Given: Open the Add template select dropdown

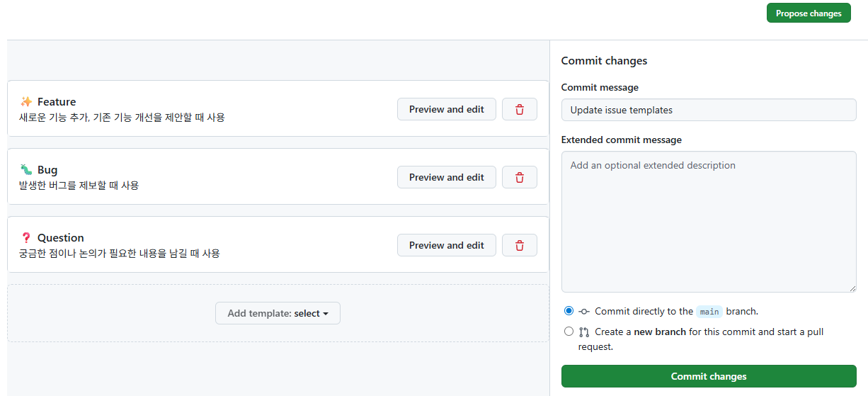Looking at the screenshot, I should (x=278, y=313).
